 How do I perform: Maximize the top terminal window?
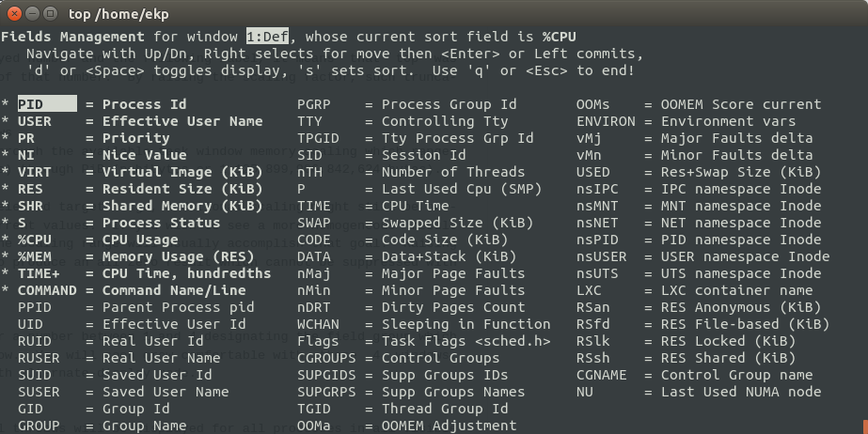tap(50, 13)
